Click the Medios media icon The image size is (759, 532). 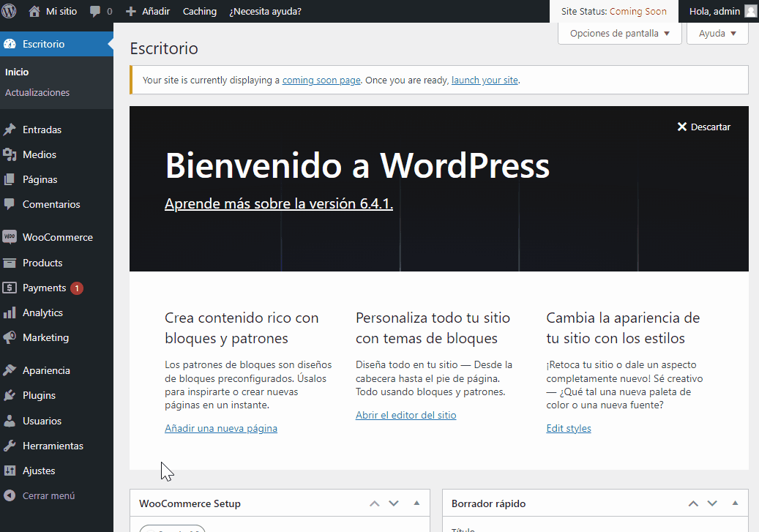[x=10, y=154]
